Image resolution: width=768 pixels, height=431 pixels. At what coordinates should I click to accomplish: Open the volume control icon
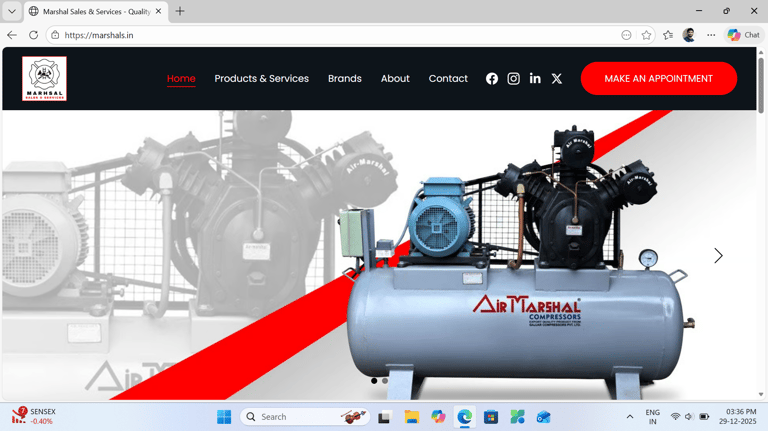(x=689, y=417)
